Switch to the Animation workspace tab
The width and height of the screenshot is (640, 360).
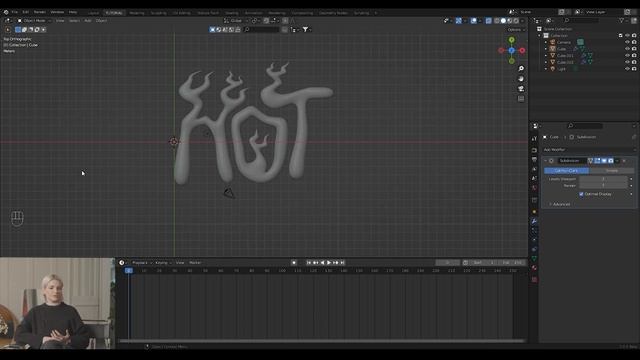(253, 13)
